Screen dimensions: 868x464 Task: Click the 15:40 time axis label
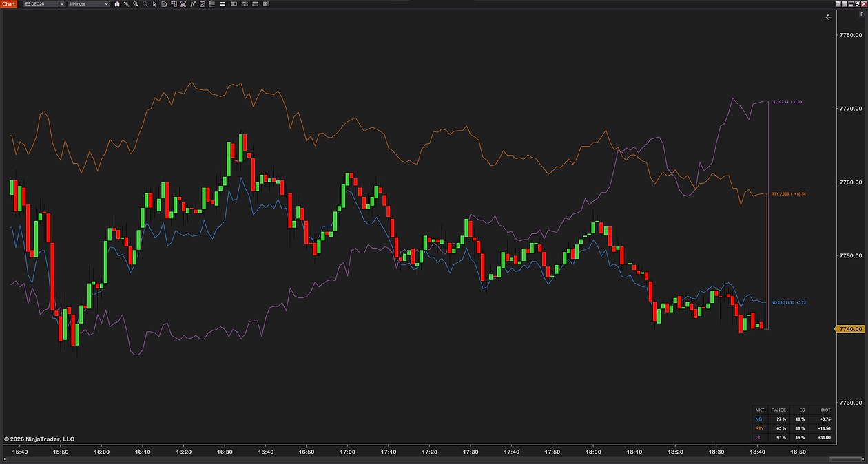click(20, 452)
